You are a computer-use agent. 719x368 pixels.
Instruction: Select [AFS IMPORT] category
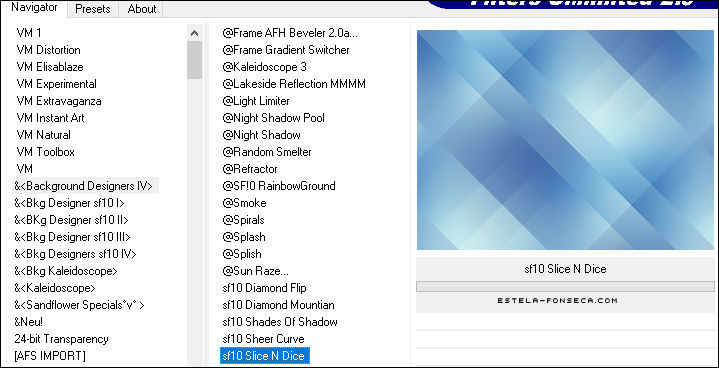point(50,356)
